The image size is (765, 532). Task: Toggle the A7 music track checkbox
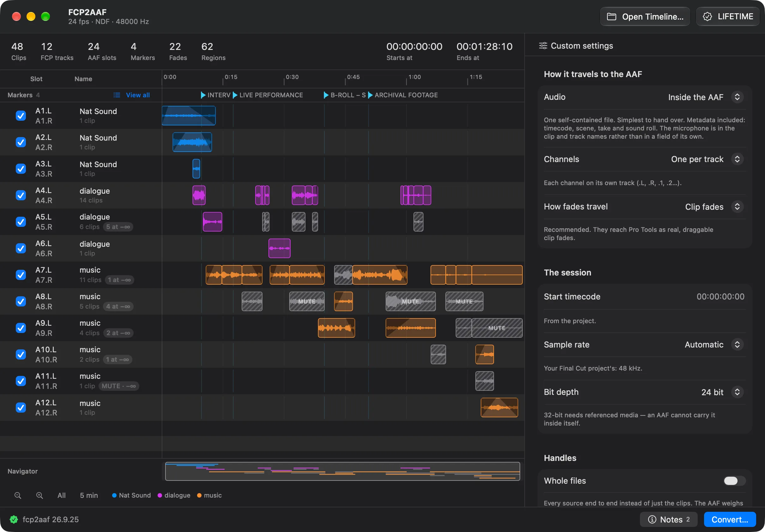[21, 275]
